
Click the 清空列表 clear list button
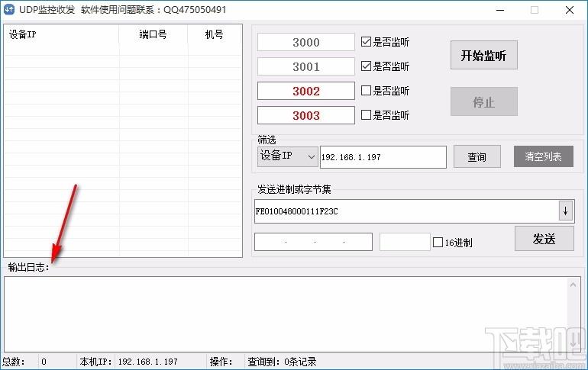pyautogui.click(x=544, y=156)
